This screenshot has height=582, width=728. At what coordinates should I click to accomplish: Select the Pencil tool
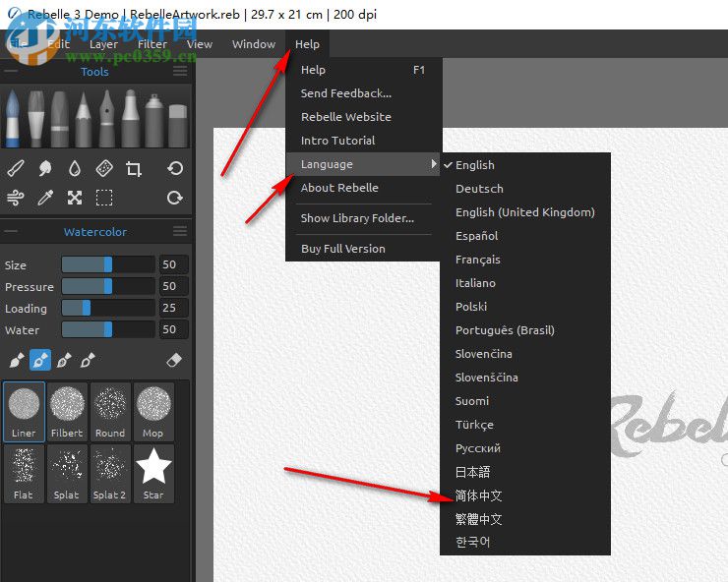(83, 119)
